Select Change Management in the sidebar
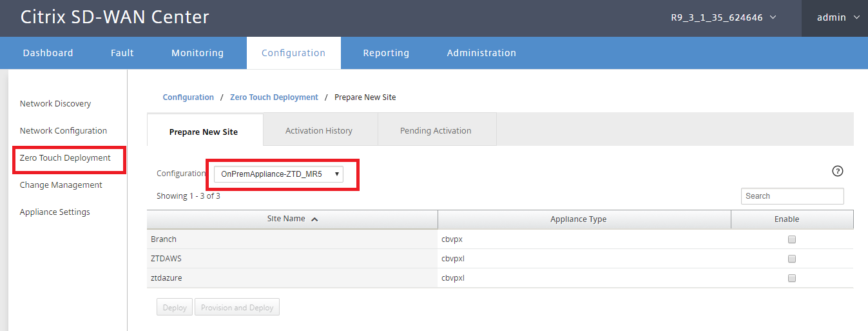The image size is (868, 331). click(x=61, y=185)
